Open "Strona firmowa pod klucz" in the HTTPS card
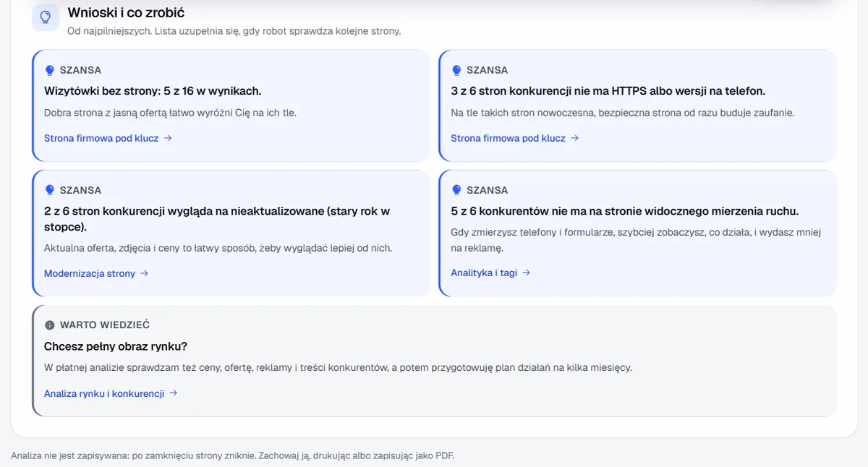 click(515, 138)
